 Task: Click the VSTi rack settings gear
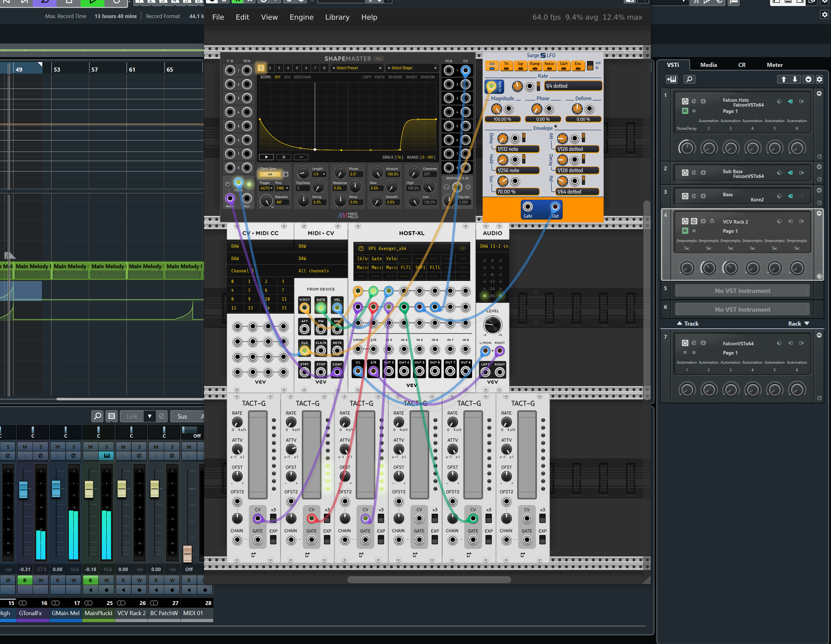[819, 79]
